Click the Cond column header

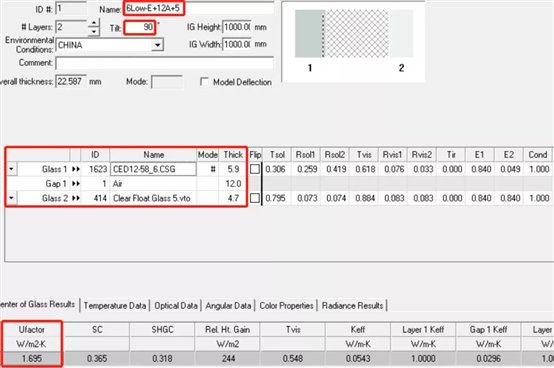537,155
